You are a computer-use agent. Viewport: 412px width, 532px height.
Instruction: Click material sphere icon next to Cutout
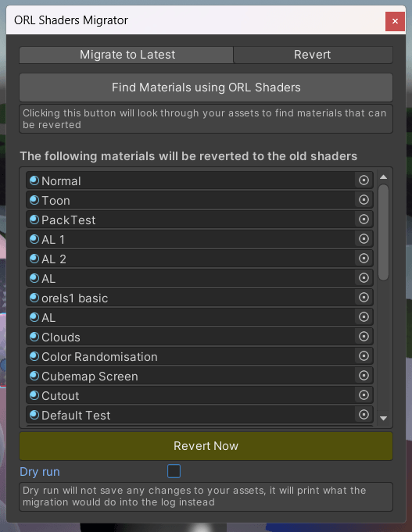pos(34,395)
